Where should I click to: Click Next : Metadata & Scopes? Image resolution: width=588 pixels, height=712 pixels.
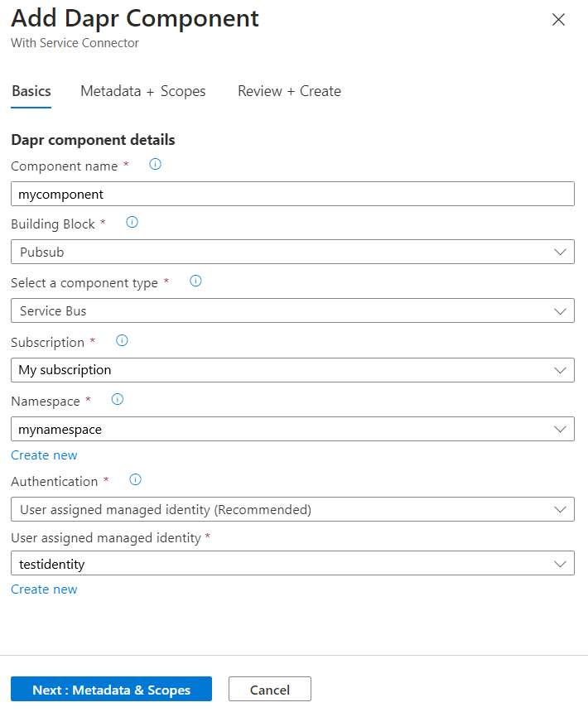coord(111,688)
